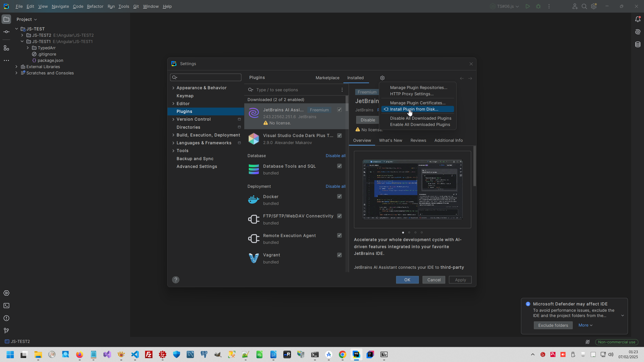The height and width of the screenshot is (362, 644).
Task: Open the Structure tool window icon
Action: [7, 48]
